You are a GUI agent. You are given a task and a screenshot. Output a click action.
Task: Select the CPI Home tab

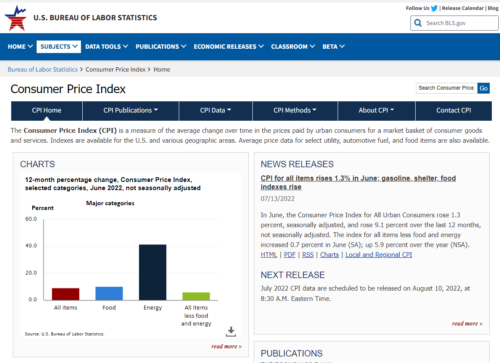(x=47, y=110)
